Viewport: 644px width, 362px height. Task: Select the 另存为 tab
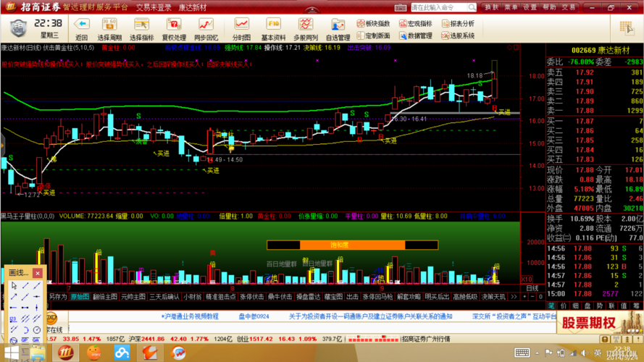coord(58,297)
